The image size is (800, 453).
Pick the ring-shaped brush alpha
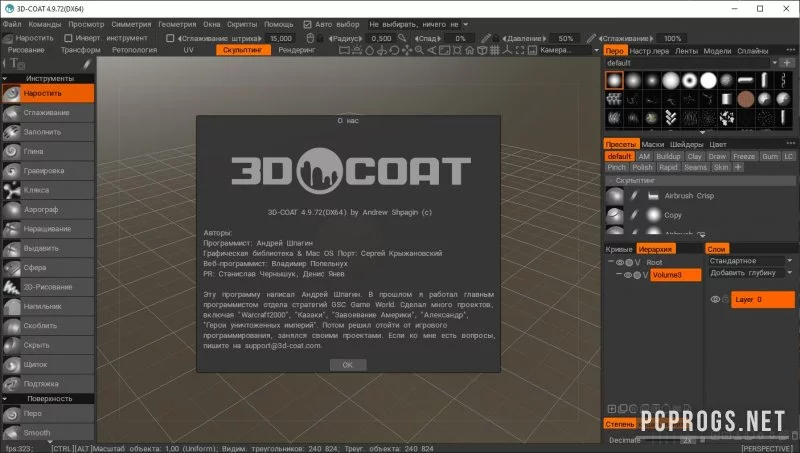689,81
